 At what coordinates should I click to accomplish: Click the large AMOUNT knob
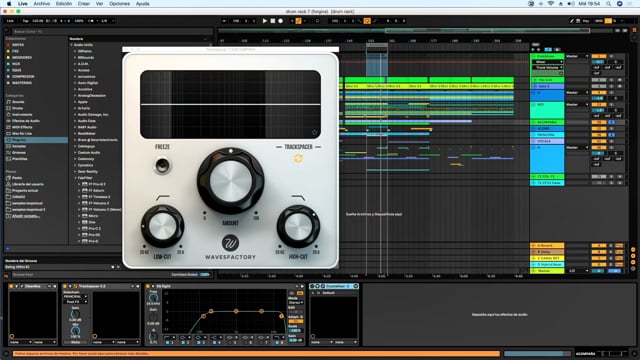click(x=231, y=181)
